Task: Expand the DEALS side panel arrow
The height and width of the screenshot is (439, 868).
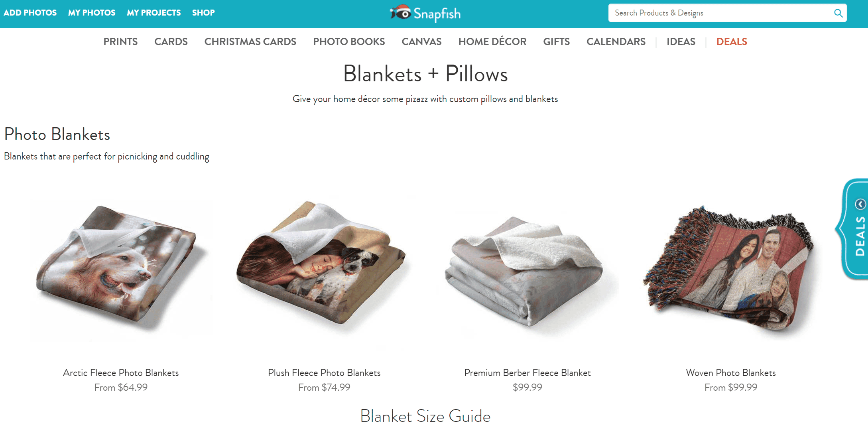Action: click(x=860, y=204)
